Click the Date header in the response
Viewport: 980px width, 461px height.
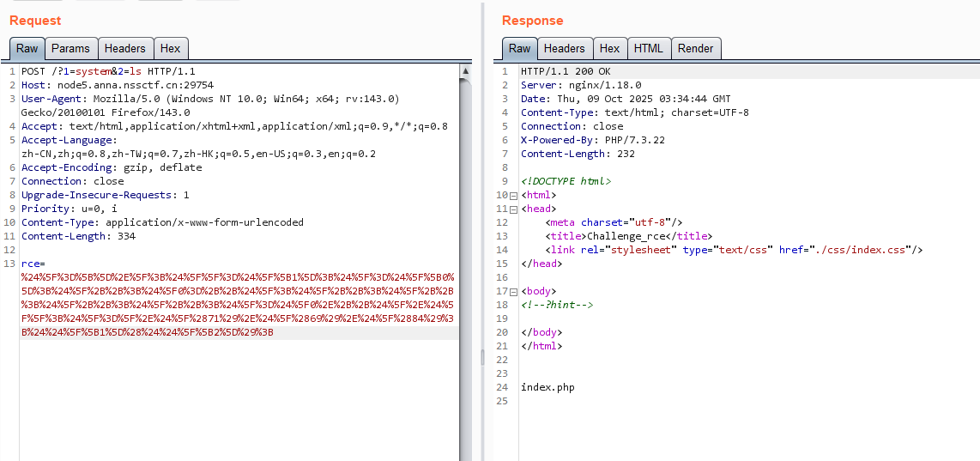(x=626, y=99)
